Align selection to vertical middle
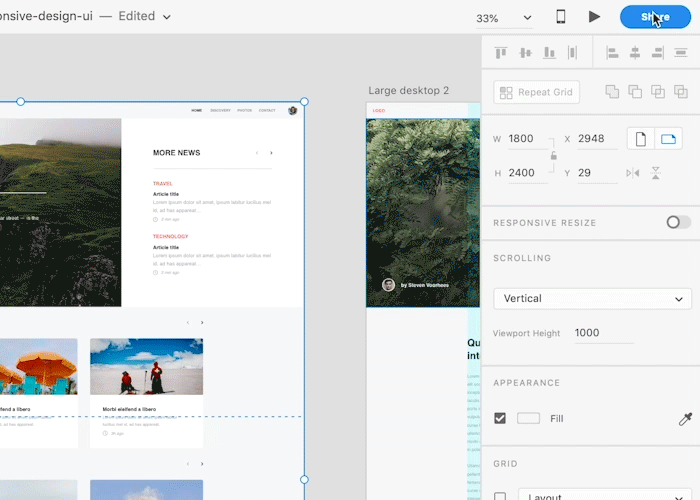Screen dimensions: 700x500 coord(525,53)
